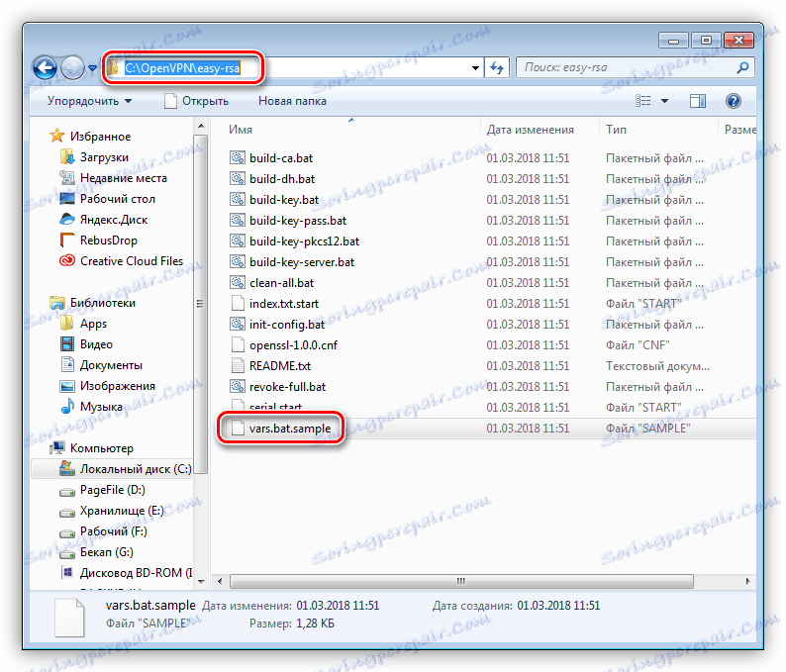
Task: Open Apps library in sidebar
Action: coord(83,324)
